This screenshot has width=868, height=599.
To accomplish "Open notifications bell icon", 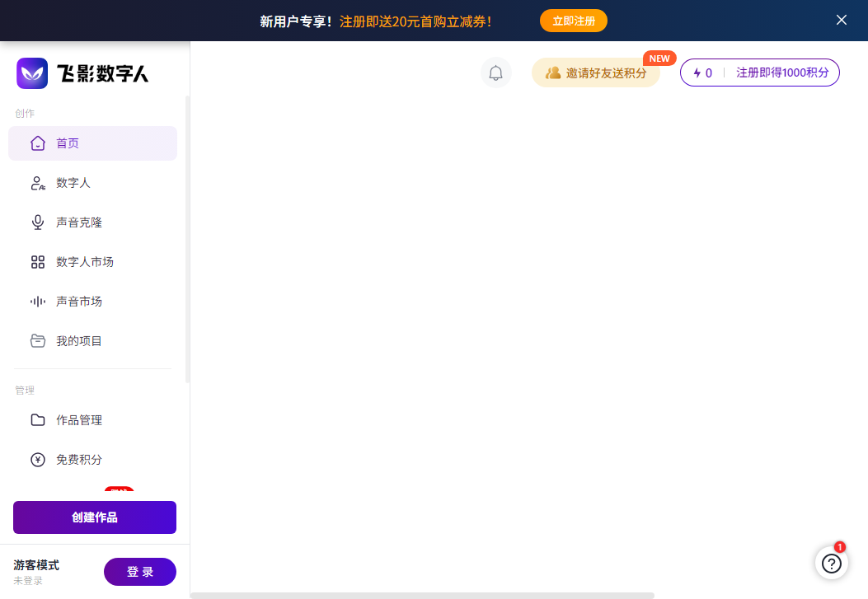I will (x=496, y=73).
